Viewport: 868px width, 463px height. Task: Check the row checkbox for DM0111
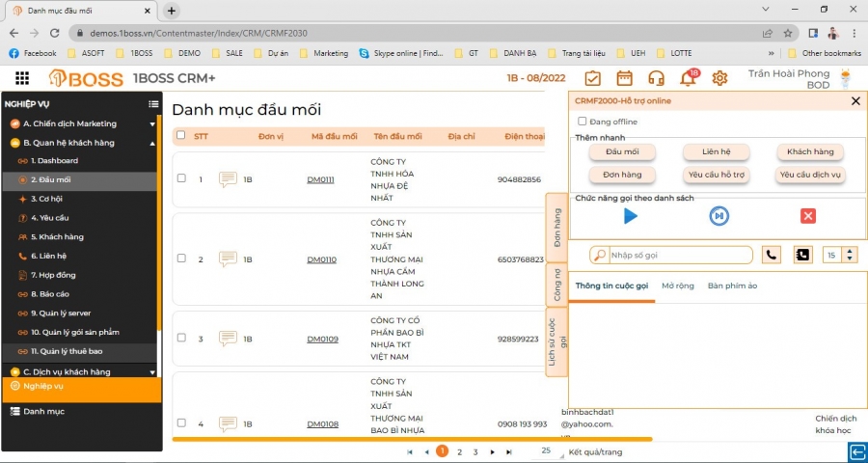coord(181,178)
